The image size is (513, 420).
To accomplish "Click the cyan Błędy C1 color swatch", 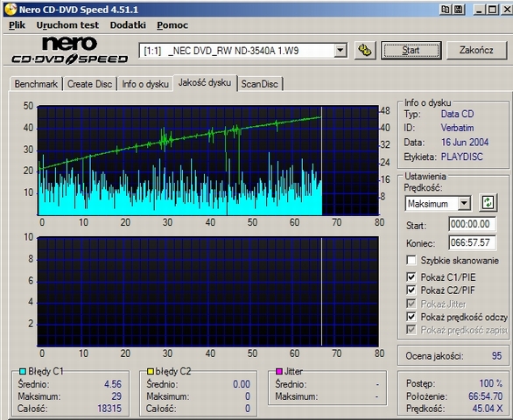I will tap(22, 371).
